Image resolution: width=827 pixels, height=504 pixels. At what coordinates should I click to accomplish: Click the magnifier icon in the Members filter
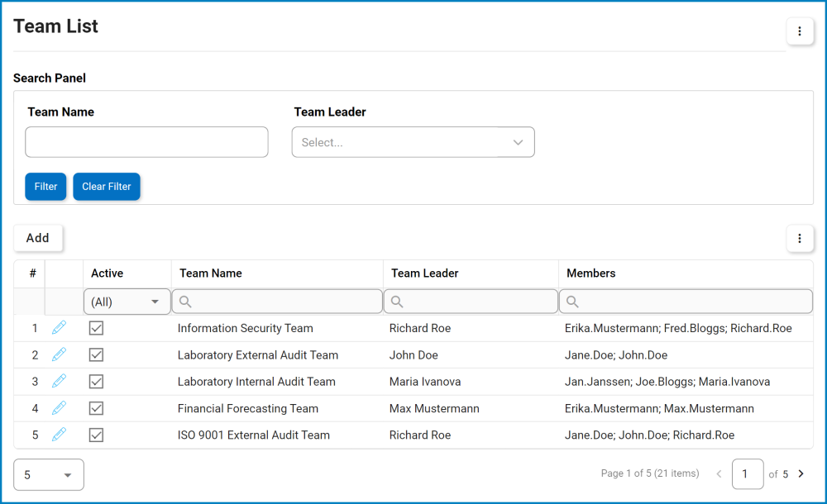click(x=571, y=301)
